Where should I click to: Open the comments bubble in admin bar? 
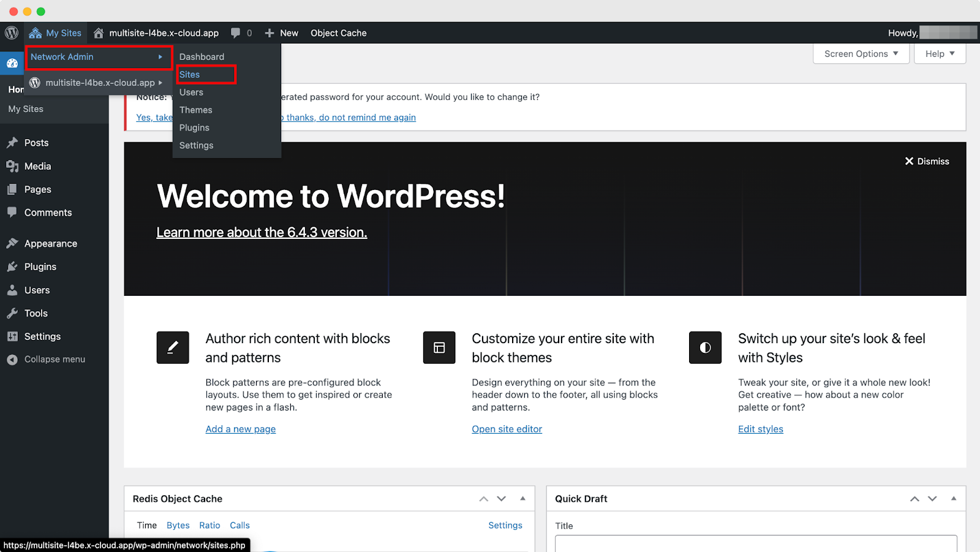click(236, 32)
